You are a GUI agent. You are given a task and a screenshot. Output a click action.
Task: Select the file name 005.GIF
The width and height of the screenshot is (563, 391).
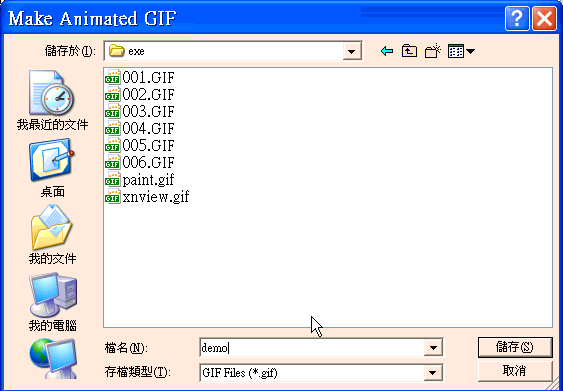pos(148,145)
